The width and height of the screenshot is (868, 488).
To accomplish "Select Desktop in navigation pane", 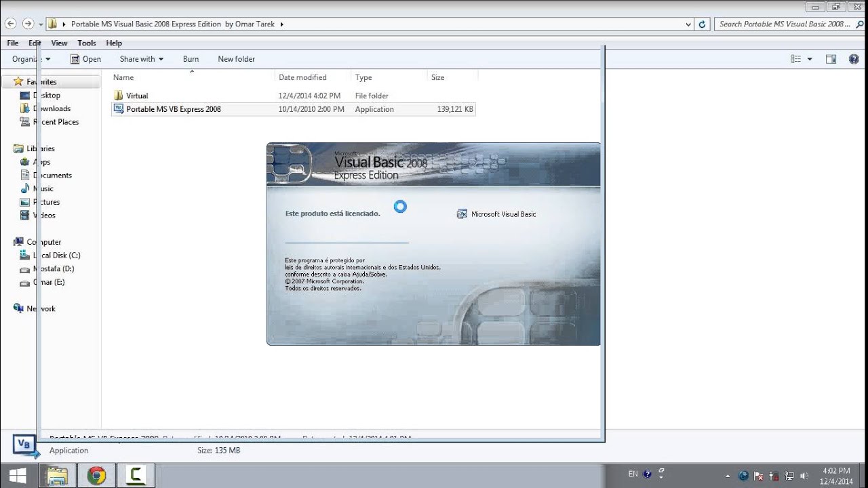I will pos(41,96).
